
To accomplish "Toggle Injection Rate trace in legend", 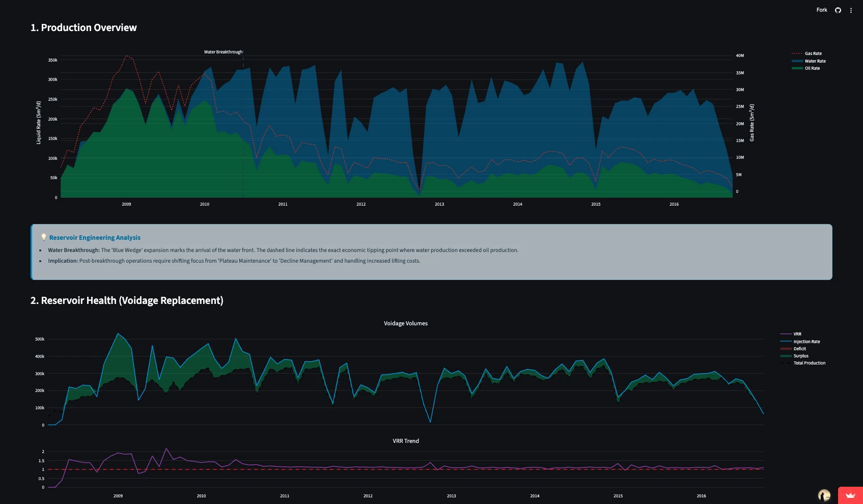I will pos(800,342).
